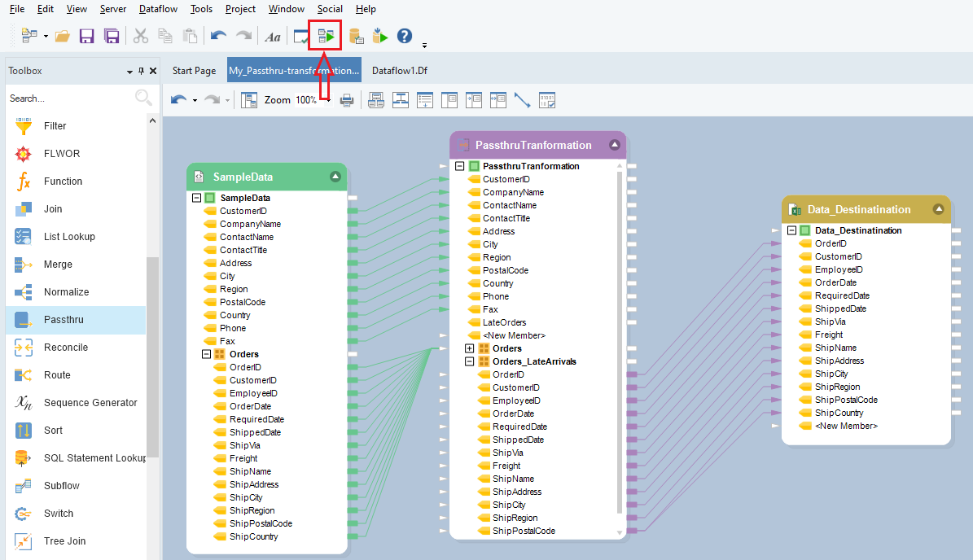Open the Help question mark icon
The image size is (973, 560).
404,37
